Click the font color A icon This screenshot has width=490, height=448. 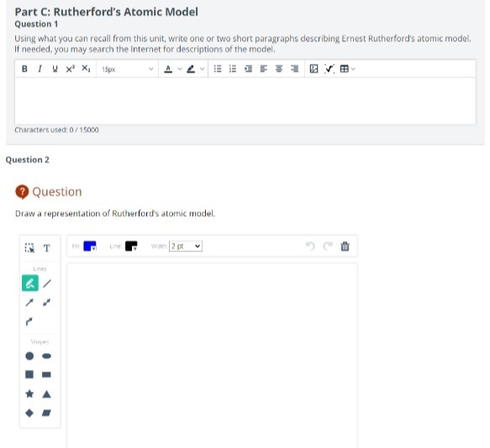(x=168, y=69)
